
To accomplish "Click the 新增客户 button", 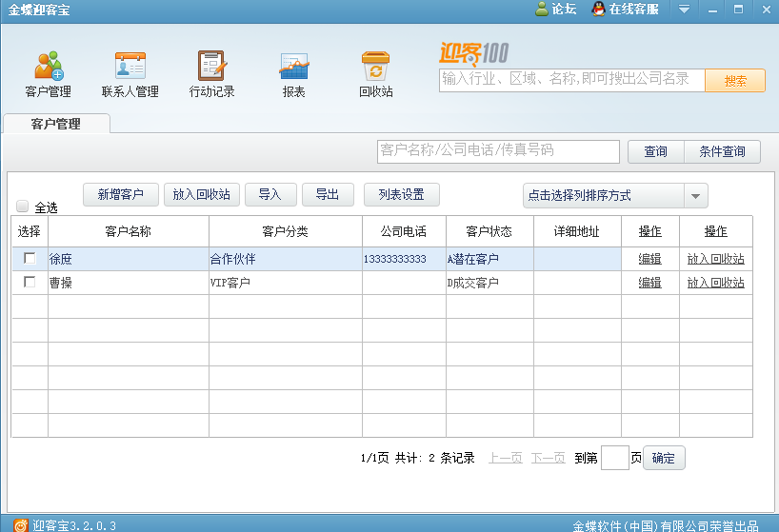I will tap(121, 194).
